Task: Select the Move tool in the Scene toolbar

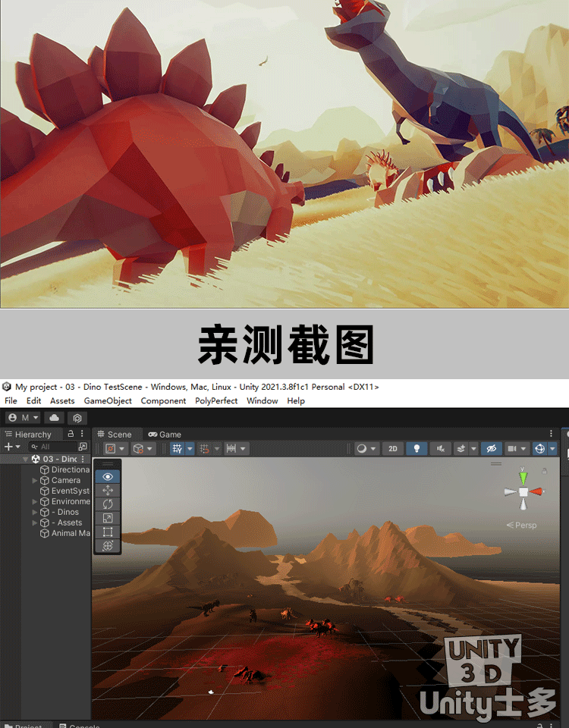Action: [x=108, y=491]
